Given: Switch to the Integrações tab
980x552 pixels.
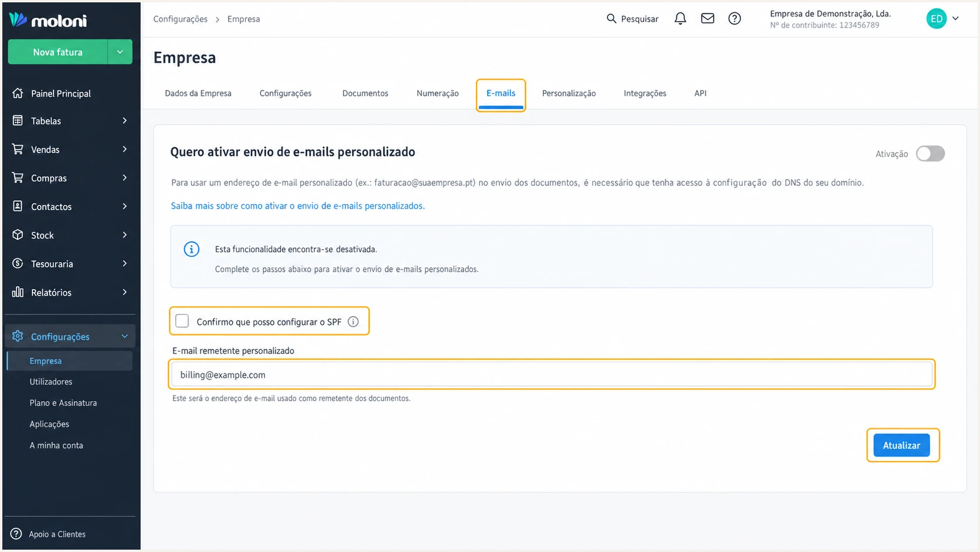Looking at the screenshot, I should pos(645,93).
